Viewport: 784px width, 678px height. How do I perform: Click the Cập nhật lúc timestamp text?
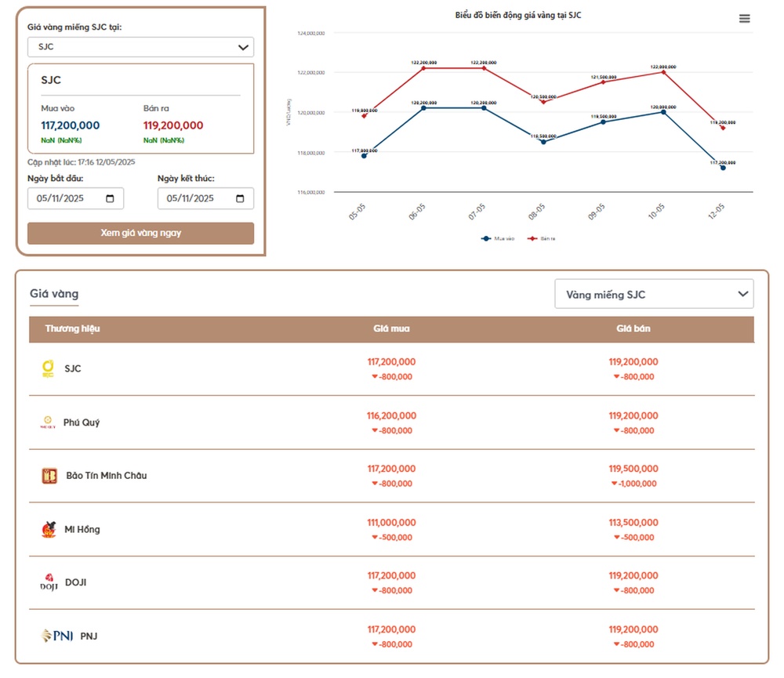(x=81, y=162)
